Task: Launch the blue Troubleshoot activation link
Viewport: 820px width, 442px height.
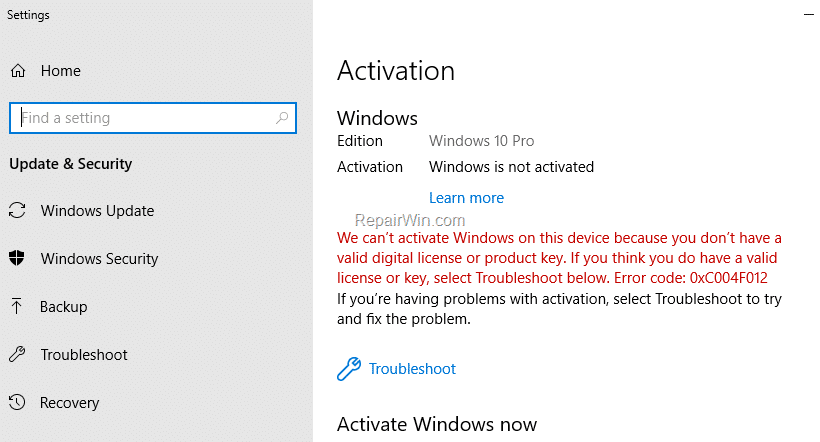Action: 412,369
